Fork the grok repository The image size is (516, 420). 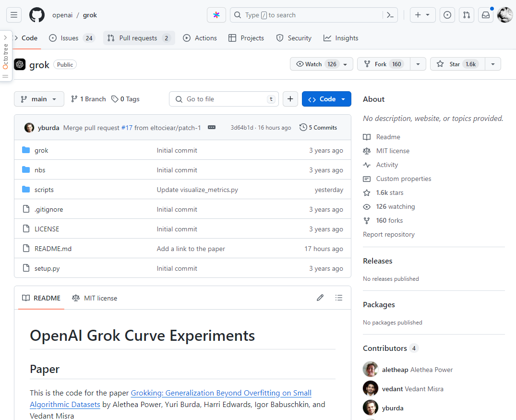point(384,64)
